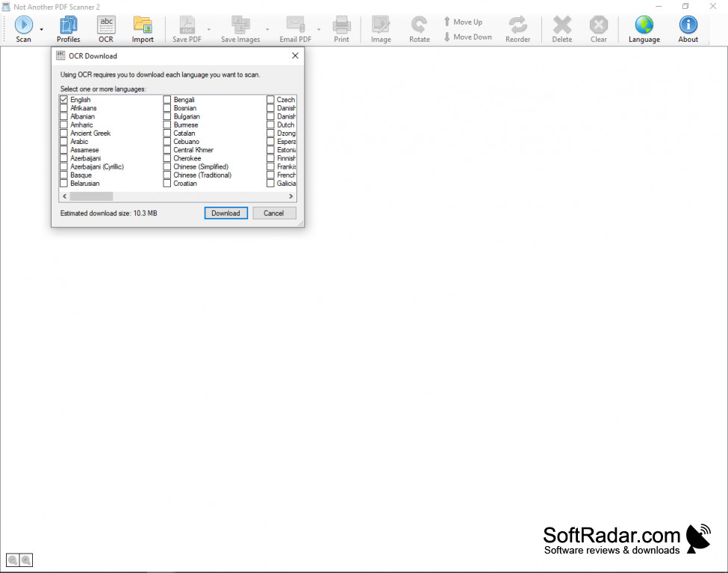
Task: Check the Afrikaans language checkbox
Action: click(x=63, y=108)
